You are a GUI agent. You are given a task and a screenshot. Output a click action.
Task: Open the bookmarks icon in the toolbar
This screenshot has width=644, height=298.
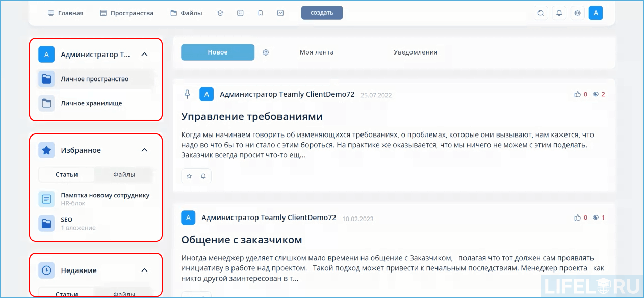click(x=260, y=13)
